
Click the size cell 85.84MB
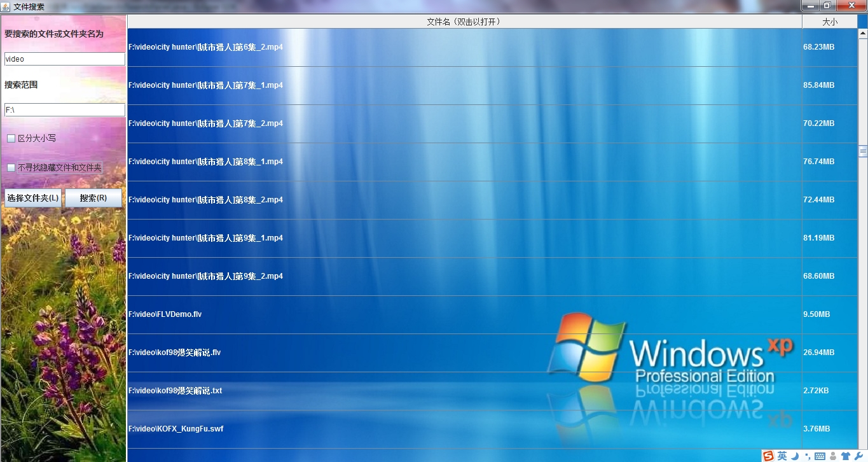pyautogui.click(x=830, y=86)
